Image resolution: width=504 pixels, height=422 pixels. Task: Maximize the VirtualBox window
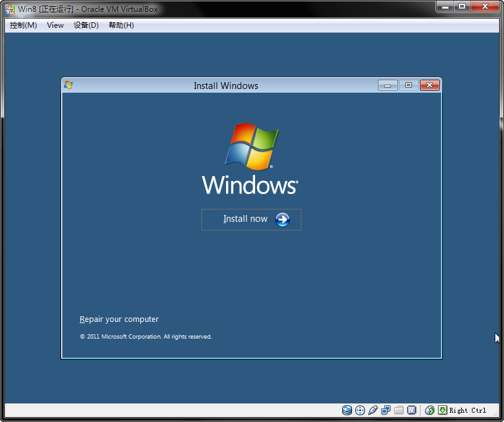click(x=462, y=6)
